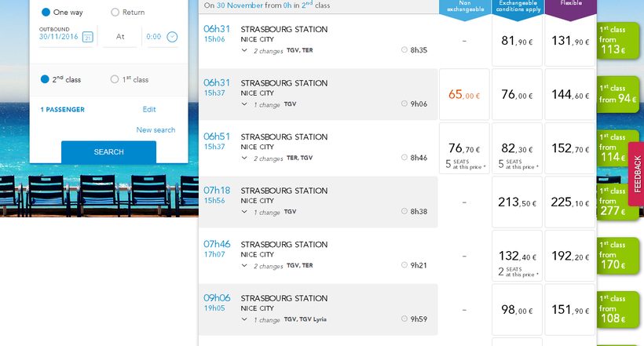Pick the orange 65,00 € non-exchangeable fare
Image resolution: width=644 pixels, height=346 pixels.
[x=464, y=96]
